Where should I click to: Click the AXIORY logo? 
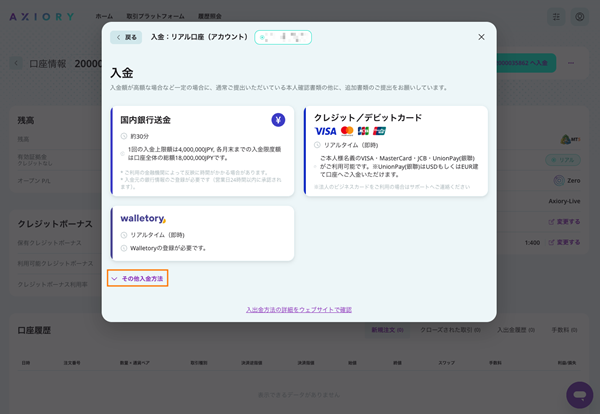[42, 16]
